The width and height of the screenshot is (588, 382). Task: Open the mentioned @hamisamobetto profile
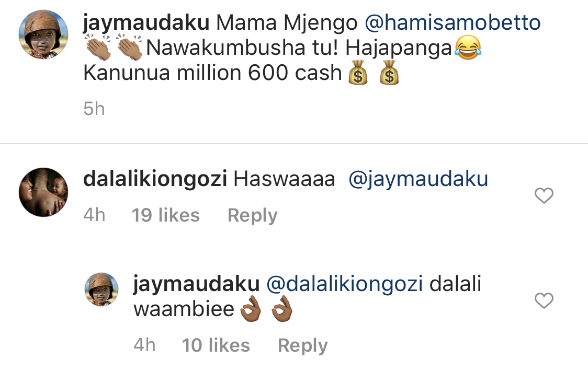(453, 22)
